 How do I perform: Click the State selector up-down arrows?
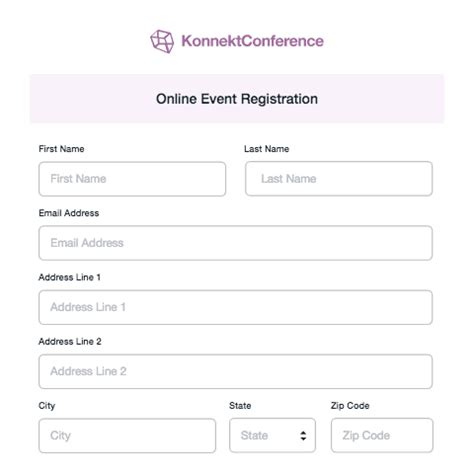(x=303, y=436)
